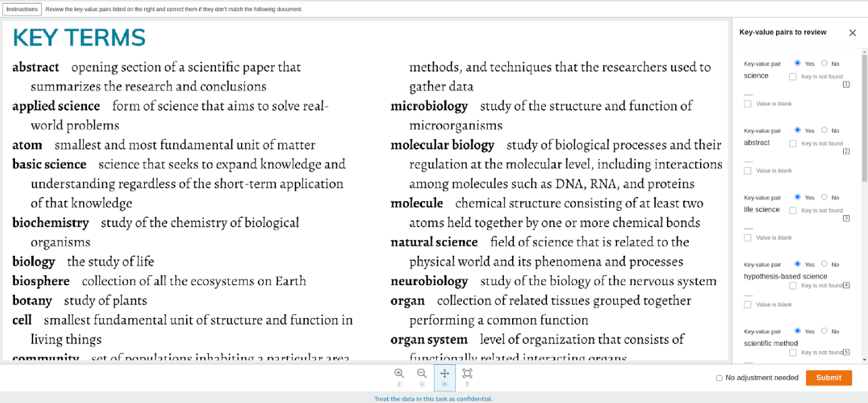
Task: Mark scientific method key as not found
Action: point(793,352)
